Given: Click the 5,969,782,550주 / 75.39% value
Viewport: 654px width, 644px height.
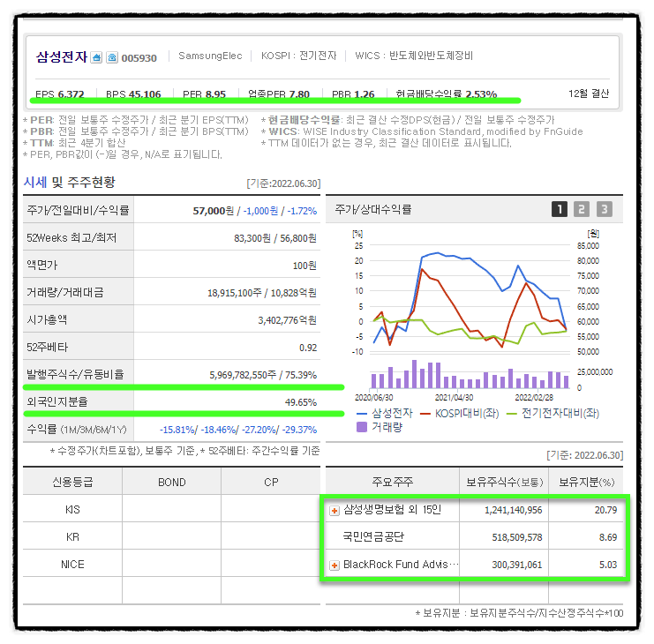Looking at the screenshot, I should point(263,375).
